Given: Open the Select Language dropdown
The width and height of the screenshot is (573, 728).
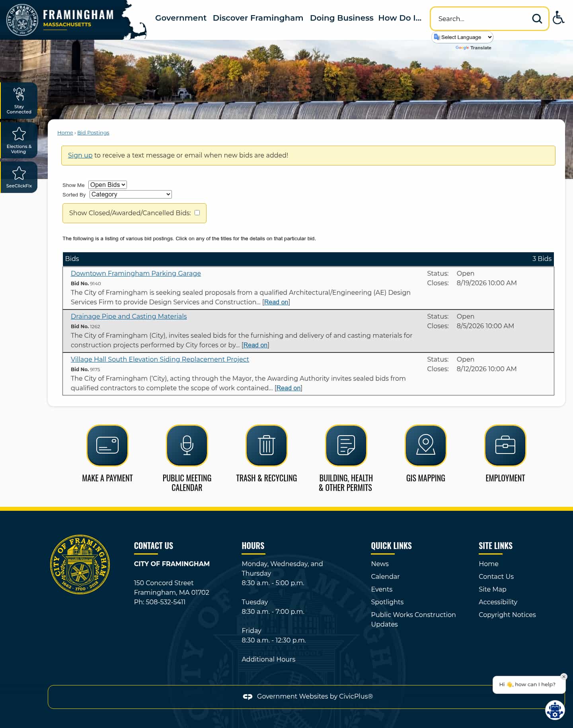Looking at the screenshot, I should (462, 37).
